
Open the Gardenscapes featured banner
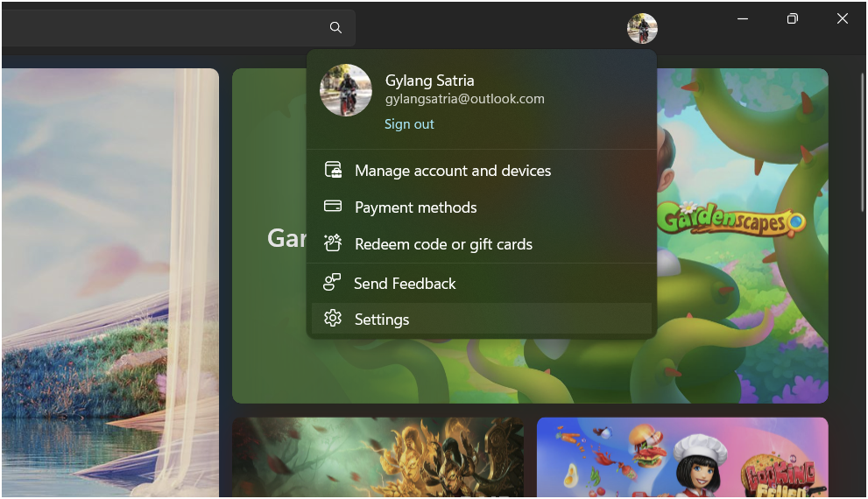click(530, 235)
